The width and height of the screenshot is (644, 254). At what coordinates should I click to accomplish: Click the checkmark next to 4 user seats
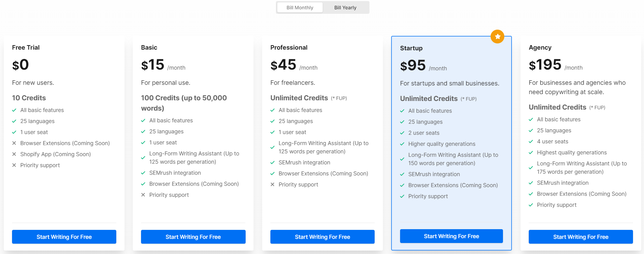pos(531,141)
